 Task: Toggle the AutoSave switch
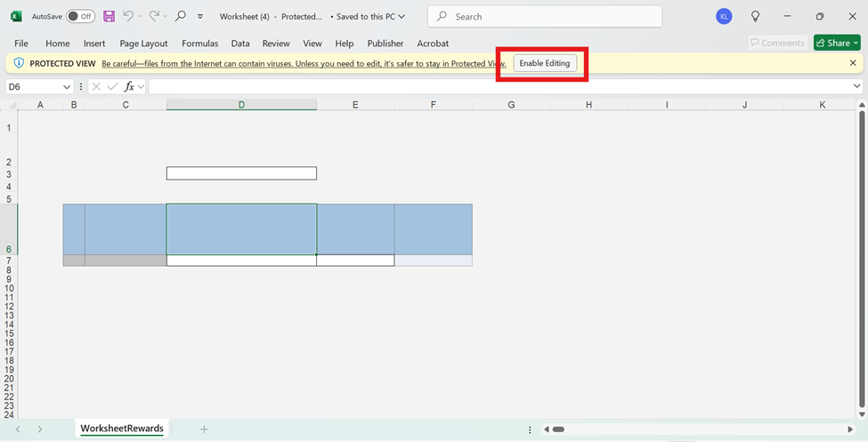(x=80, y=16)
